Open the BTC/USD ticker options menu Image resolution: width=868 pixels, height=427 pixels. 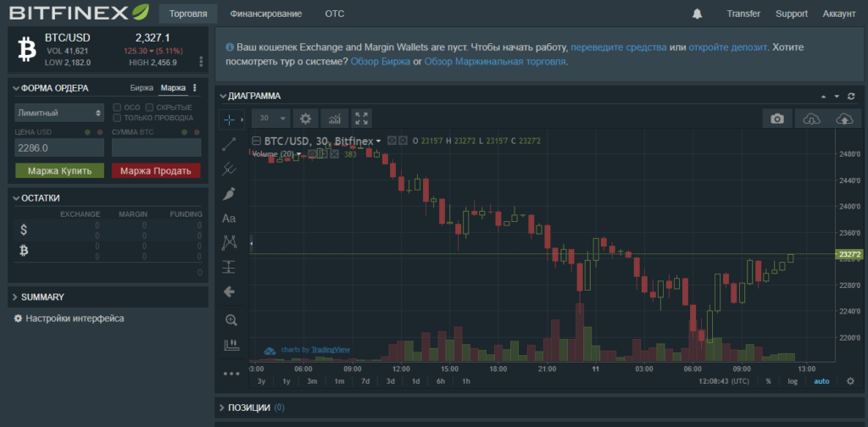[201, 61]
